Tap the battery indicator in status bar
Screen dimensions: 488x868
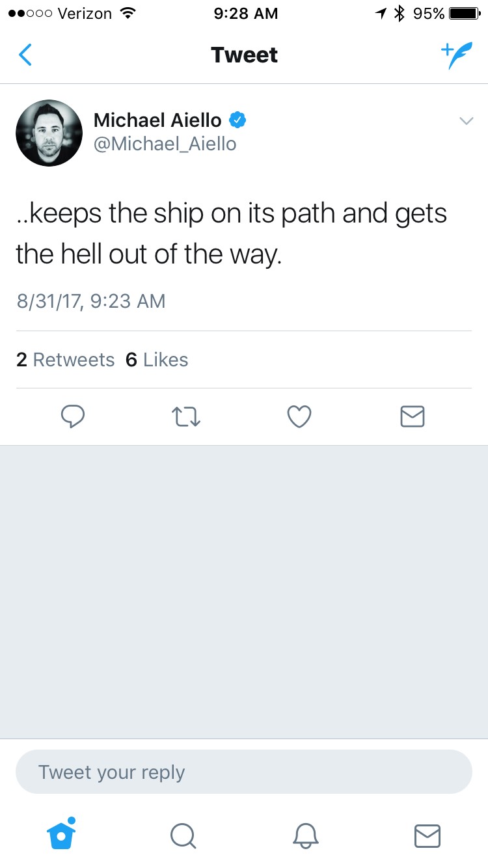point(463,14)
